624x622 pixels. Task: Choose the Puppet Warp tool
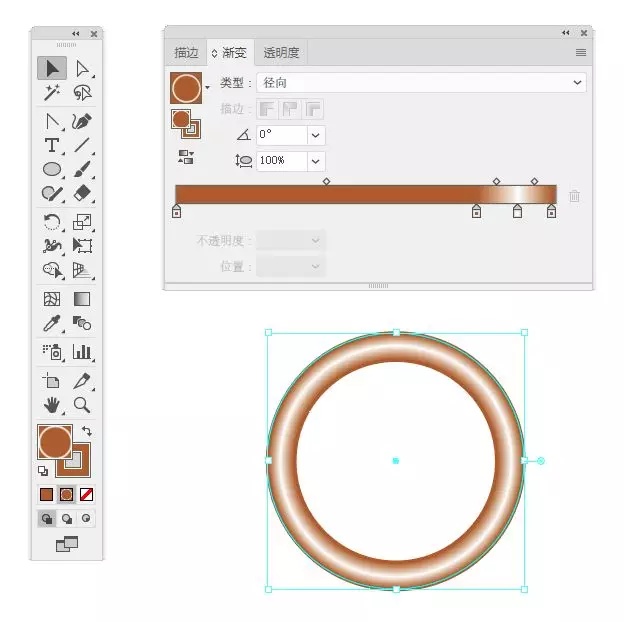(52, 246)
